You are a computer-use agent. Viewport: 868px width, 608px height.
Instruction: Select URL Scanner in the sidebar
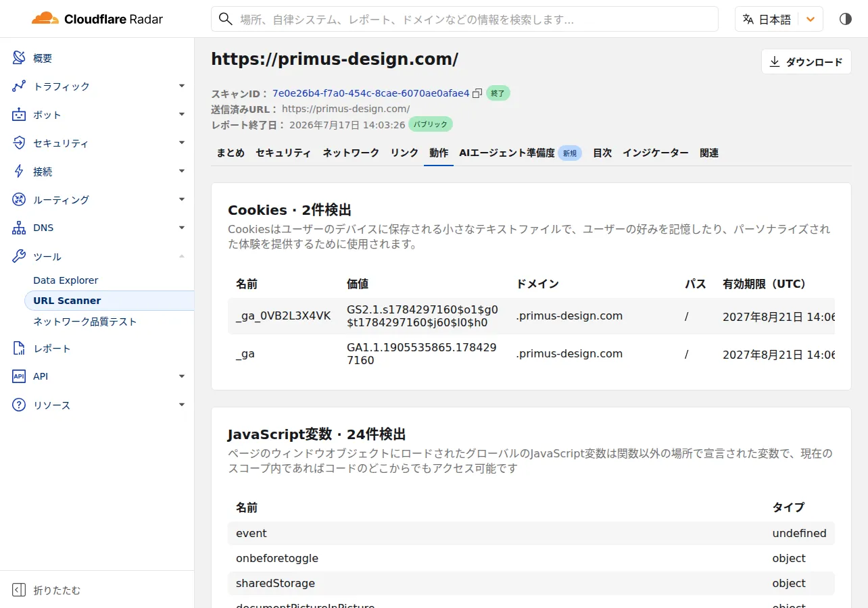tap(109, 301)
